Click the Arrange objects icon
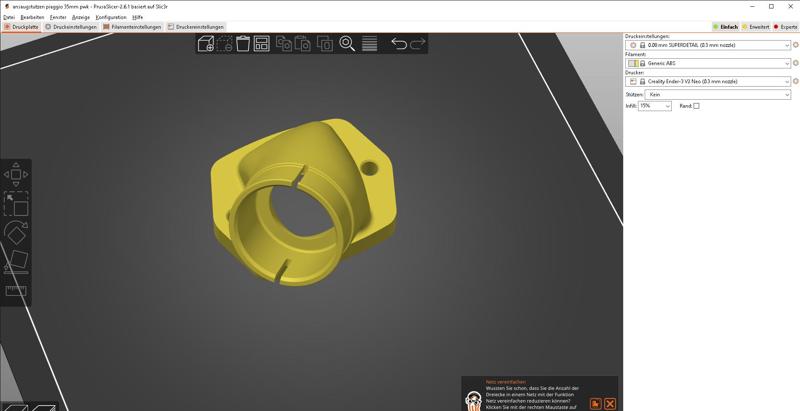The height and width of the screenshot is (411, 800). tap(262, 44)
